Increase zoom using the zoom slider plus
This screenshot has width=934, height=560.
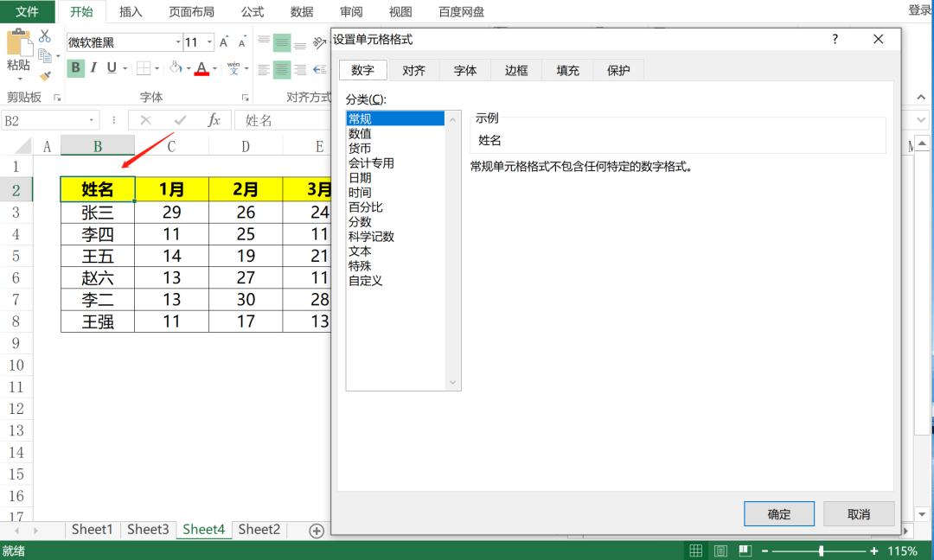tap(874, 550)
